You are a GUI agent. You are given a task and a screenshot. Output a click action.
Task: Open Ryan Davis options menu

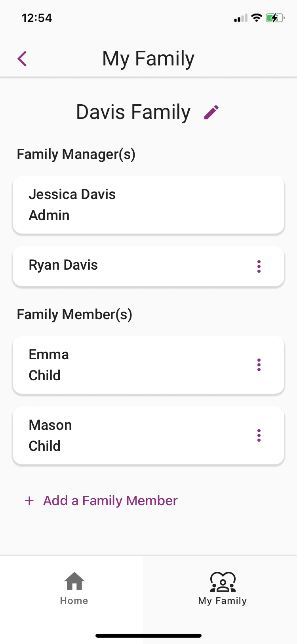coord(259,266)
